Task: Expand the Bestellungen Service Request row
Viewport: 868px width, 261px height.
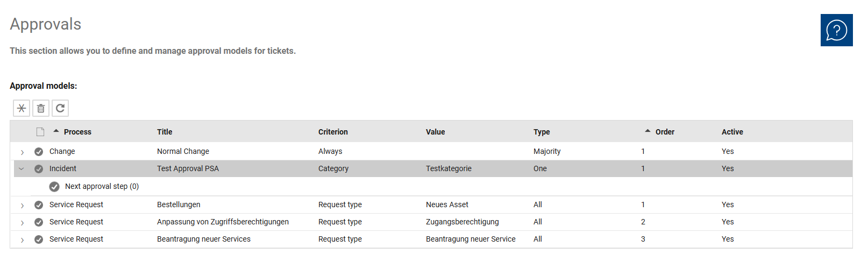Action: (22, 206)
